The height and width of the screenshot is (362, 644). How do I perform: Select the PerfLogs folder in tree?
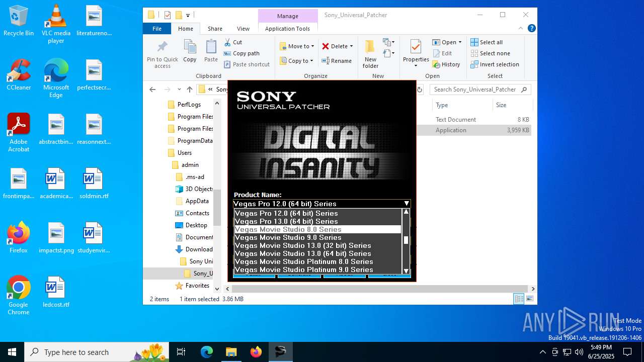point(189,105)
